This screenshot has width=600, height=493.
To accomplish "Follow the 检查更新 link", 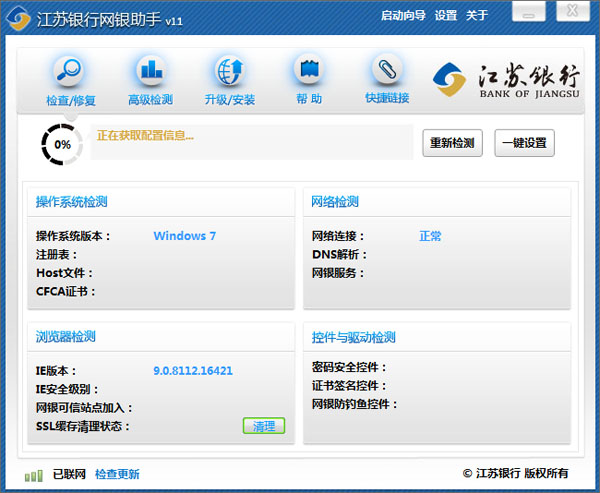I will pyautogui.click(x=117, y=474).
